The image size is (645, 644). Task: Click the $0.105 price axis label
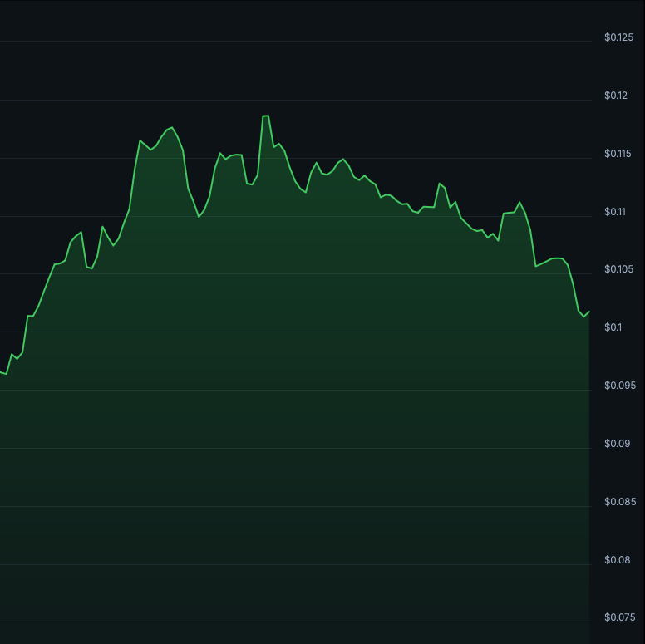pos(618,269)
